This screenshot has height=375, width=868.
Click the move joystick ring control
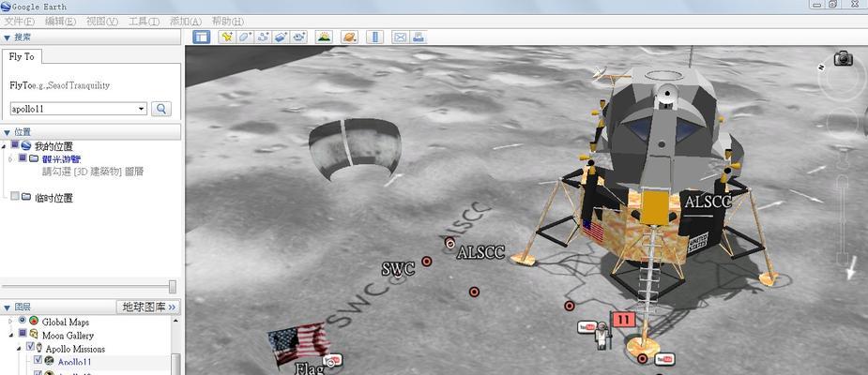843,125
